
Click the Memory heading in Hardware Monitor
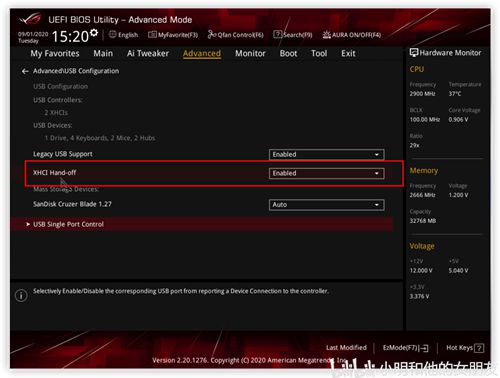(424, 170)
